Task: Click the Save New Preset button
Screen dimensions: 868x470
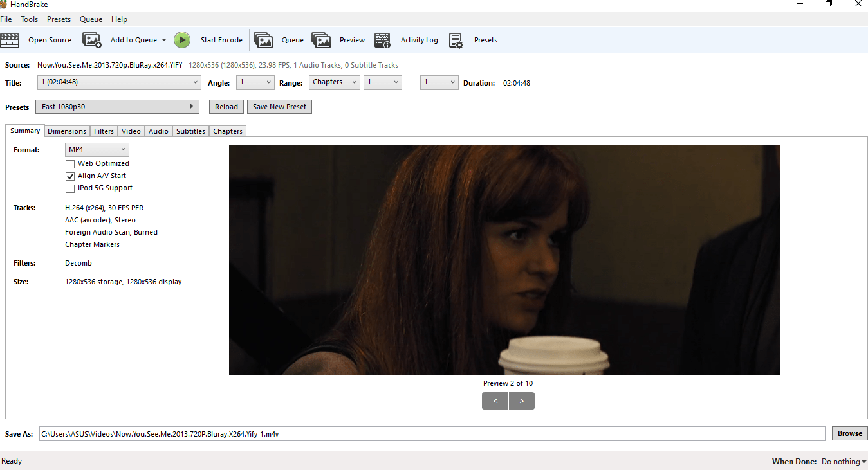Action: tap(279, 106)
